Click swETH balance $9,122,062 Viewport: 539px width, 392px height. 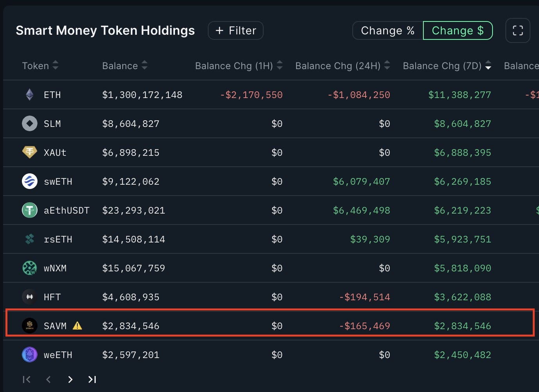(131, 182)
